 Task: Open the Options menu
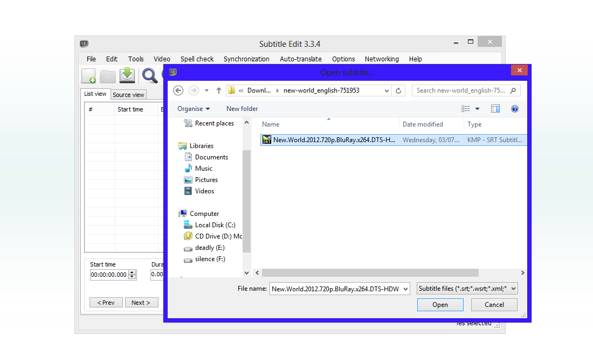coord(343,59)
